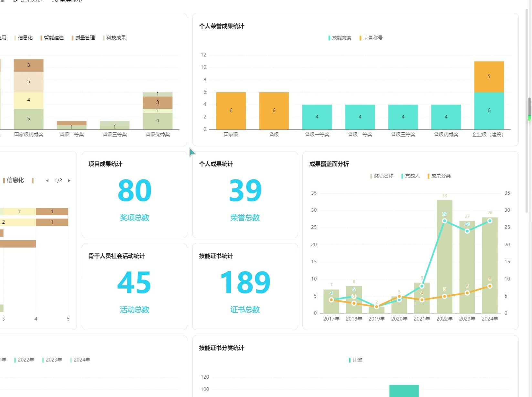
Task: Click the yellow 4 segment of the 国家级优秀奖 bar
Action: pyautogui.click(x=28, y=100)
